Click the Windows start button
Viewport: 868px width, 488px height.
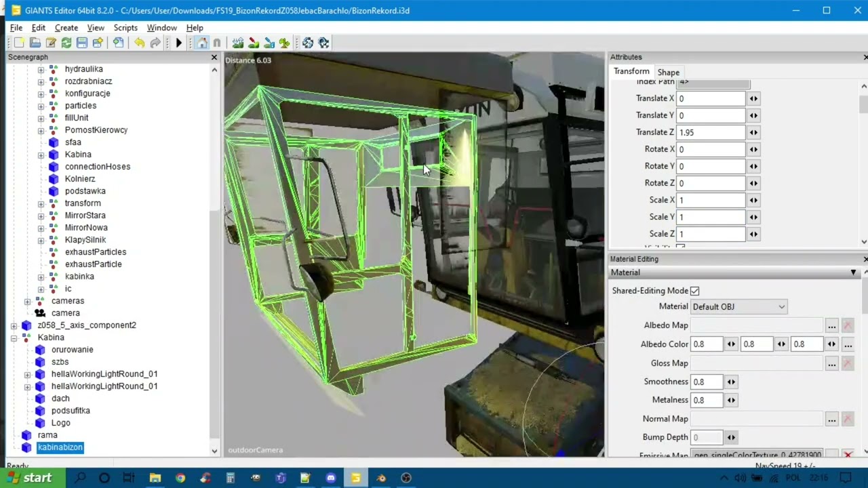point(33,478)
